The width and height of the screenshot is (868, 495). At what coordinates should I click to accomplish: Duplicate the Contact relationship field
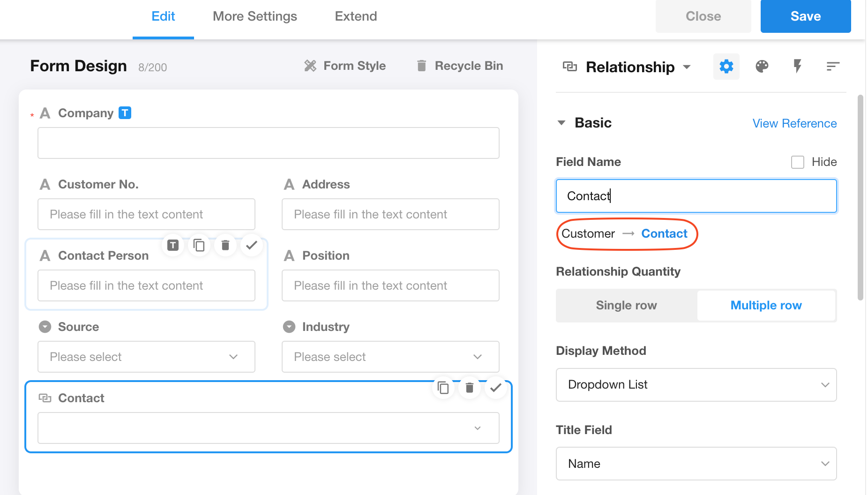pyautogui.click(x=443, y=388)
